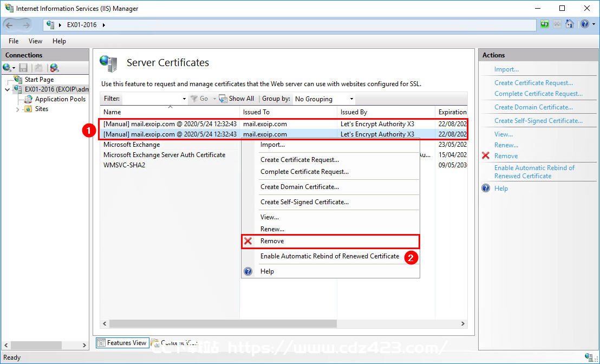The width and height of the screenshot is (600, 364).
Task: Go to Home using the house icon
Action: pyautogui.click(x=570, y=24)
